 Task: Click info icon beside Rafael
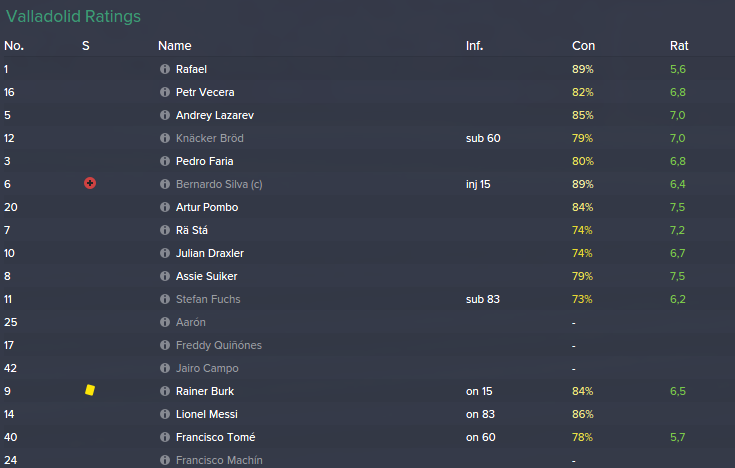(x=165, y=69)
